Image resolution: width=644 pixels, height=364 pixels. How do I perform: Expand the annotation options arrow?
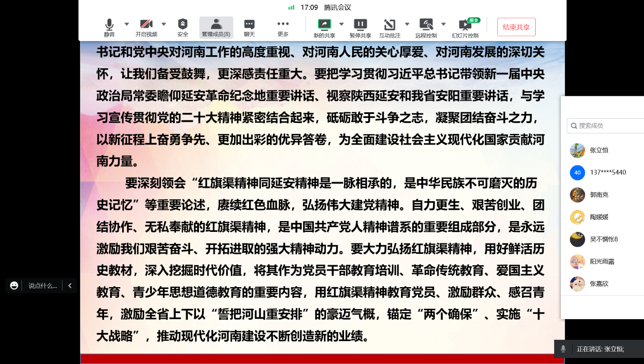(407, 24)
